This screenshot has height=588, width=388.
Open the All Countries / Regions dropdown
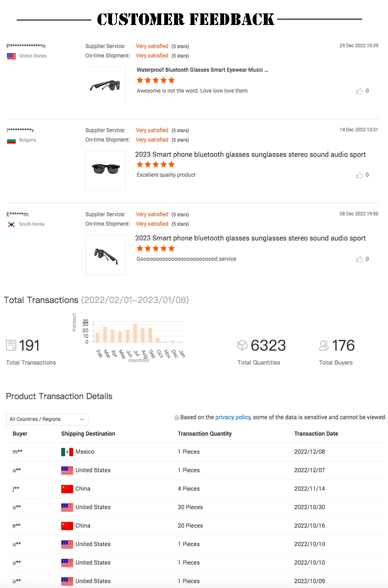47,419
